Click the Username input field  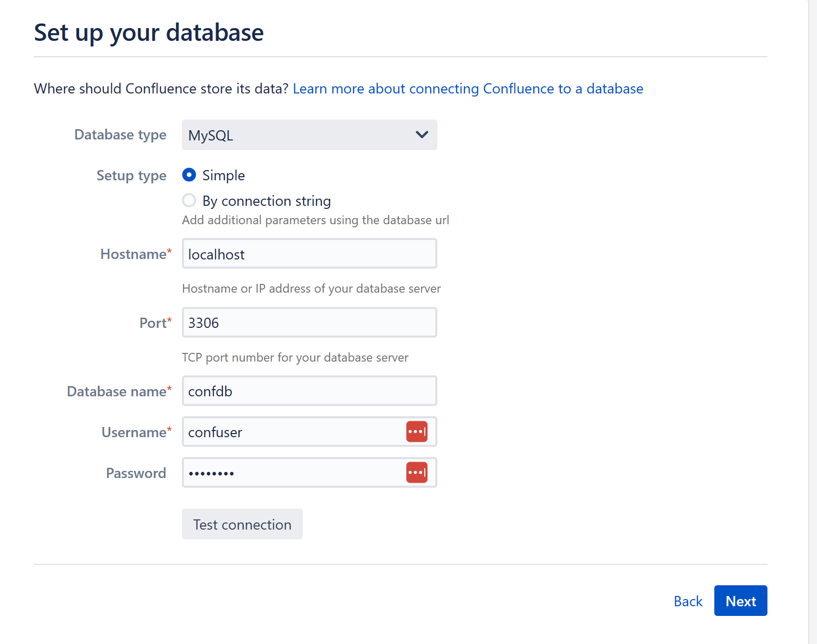point(309,432)
